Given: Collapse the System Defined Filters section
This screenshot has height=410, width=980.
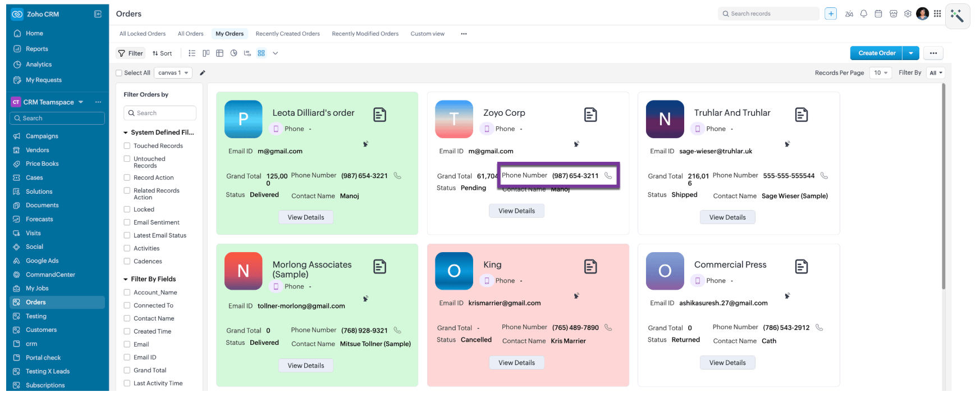Looking at the screenshot, I should coord(126,133).
